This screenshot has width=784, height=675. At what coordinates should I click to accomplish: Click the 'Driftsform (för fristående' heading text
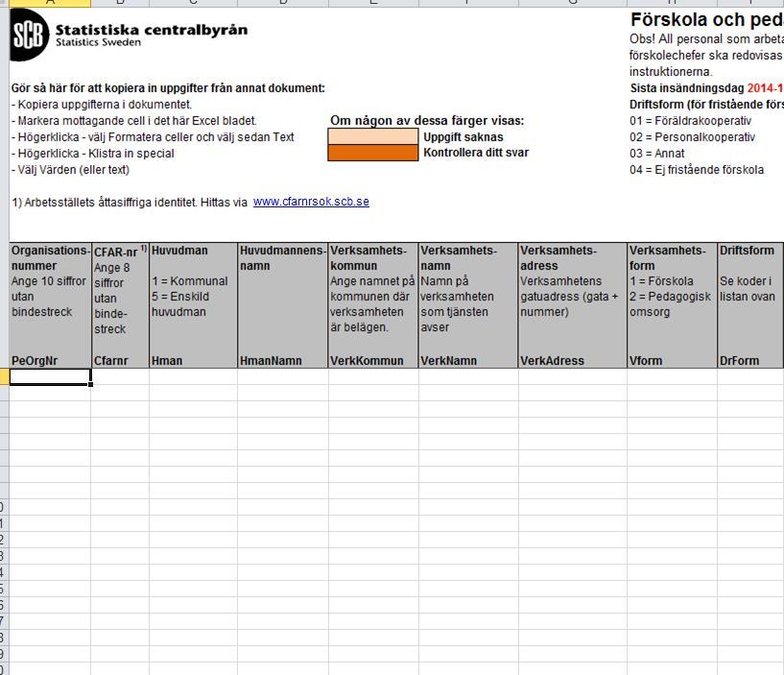706,105
